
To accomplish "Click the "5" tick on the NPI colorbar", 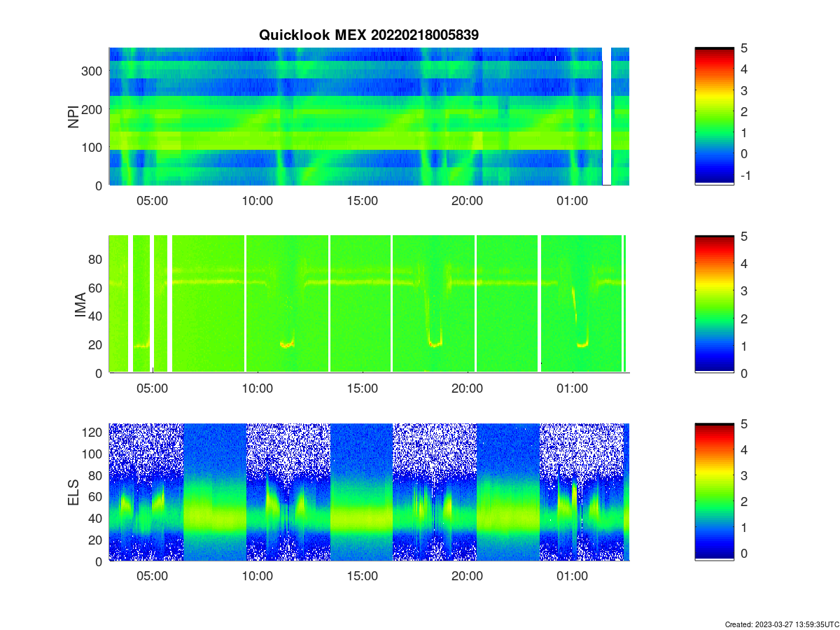I will click(745, 48).
